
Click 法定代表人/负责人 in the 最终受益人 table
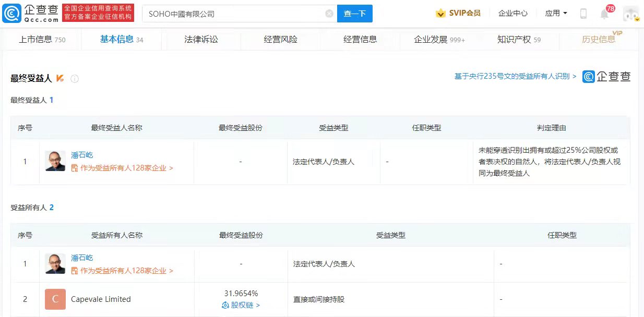[324, 162]
